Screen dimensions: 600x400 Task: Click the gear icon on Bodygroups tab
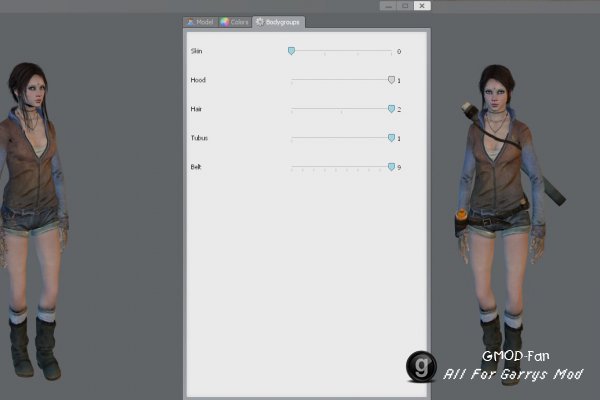pos(260,22)
